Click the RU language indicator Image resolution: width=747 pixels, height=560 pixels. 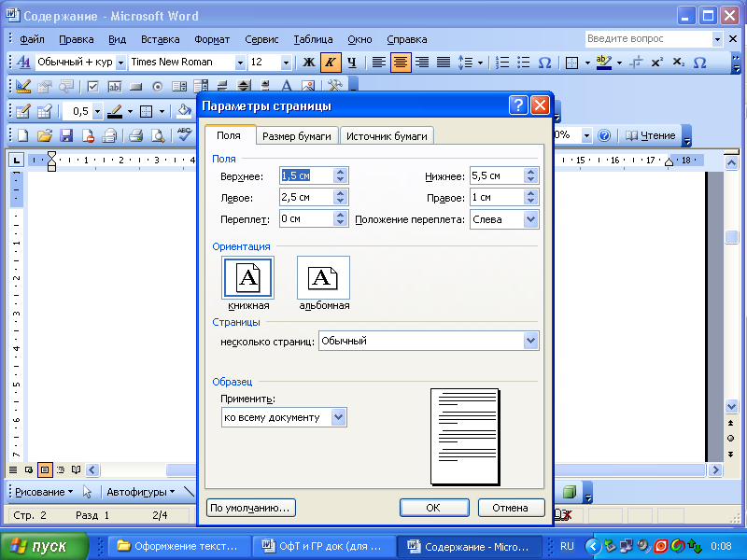(567, 546)
